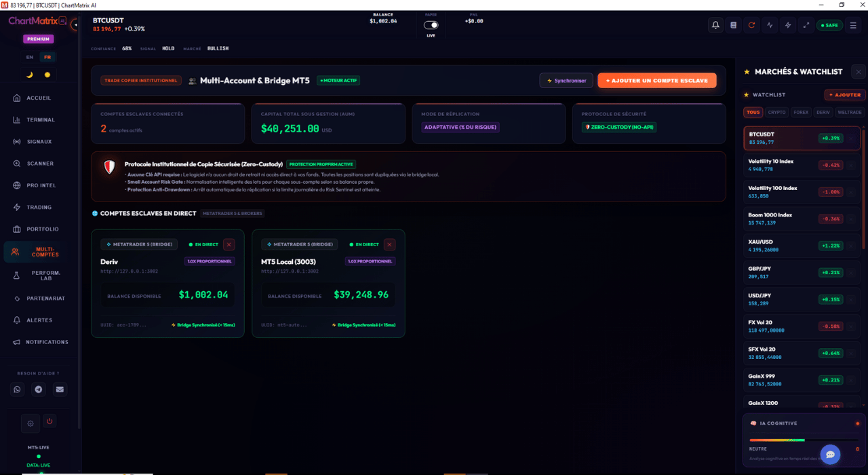
Task: Click Deriv 1.0x Proportionnel badge
Action: pyautogui.click(x=210, y=261)
